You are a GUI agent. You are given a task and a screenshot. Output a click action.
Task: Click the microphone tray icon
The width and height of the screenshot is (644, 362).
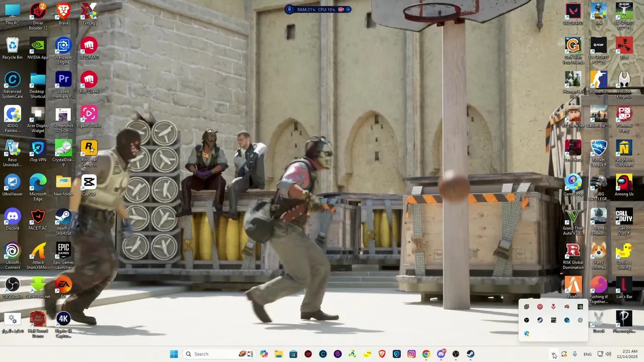point(575,354)
